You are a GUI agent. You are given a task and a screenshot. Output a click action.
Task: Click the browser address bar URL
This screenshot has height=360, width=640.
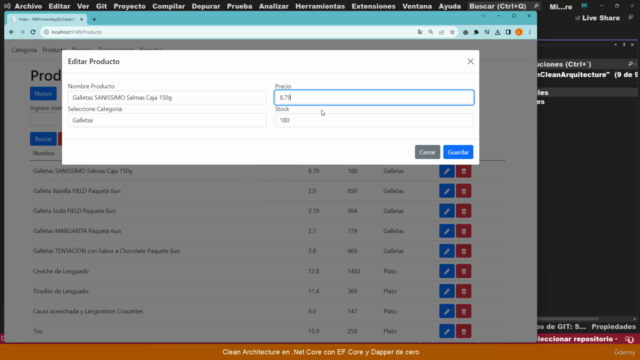(77, 32)
